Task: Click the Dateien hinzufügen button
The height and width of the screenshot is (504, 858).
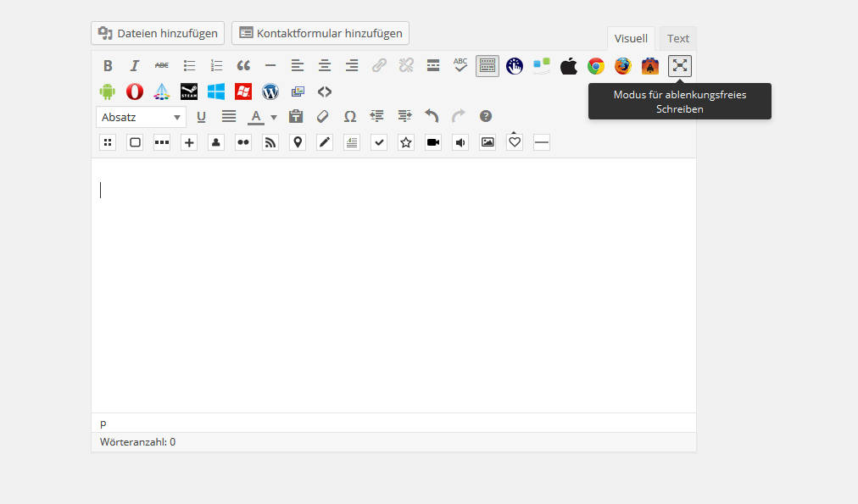Action: coord(158,34)
